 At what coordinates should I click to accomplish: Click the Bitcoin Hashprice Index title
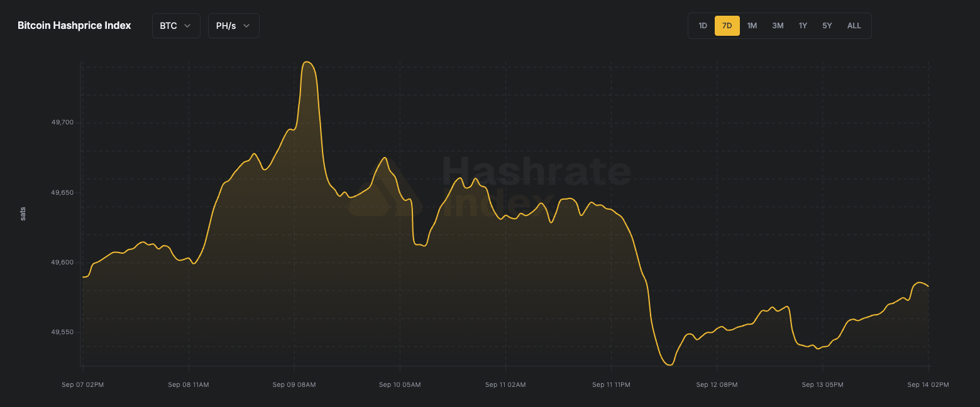tap(74, 26)
